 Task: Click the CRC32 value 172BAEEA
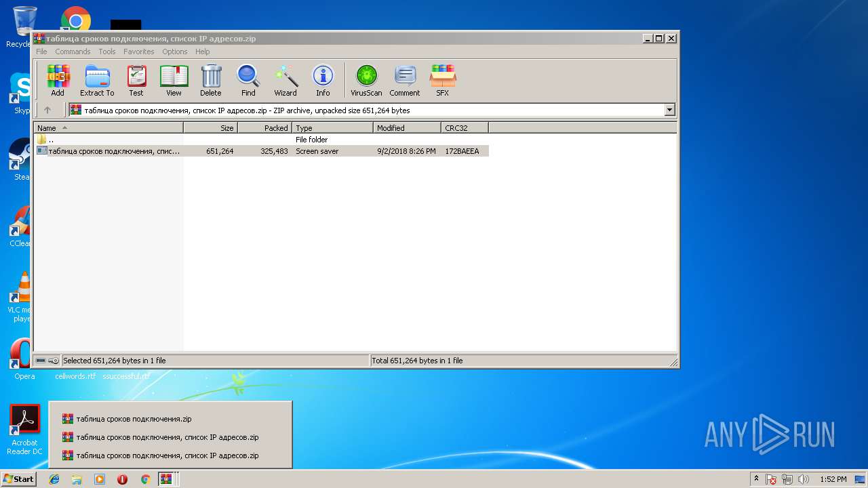(x=462, y=151)
